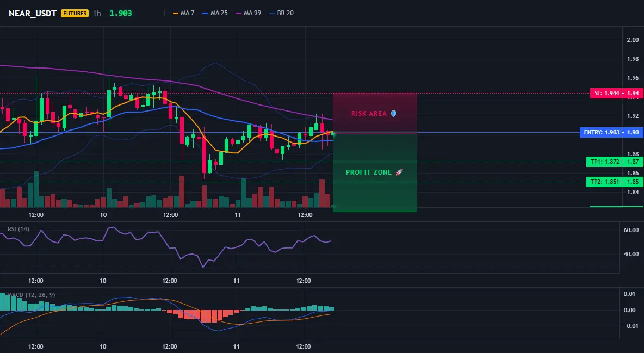Click date 11 on main chart time axis

237,215
